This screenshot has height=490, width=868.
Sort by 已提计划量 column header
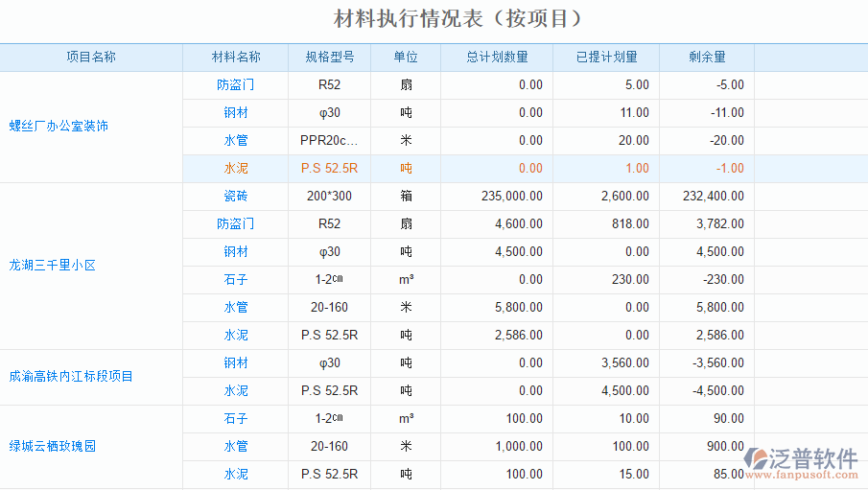pyautogui.click(x=606, y=57)
